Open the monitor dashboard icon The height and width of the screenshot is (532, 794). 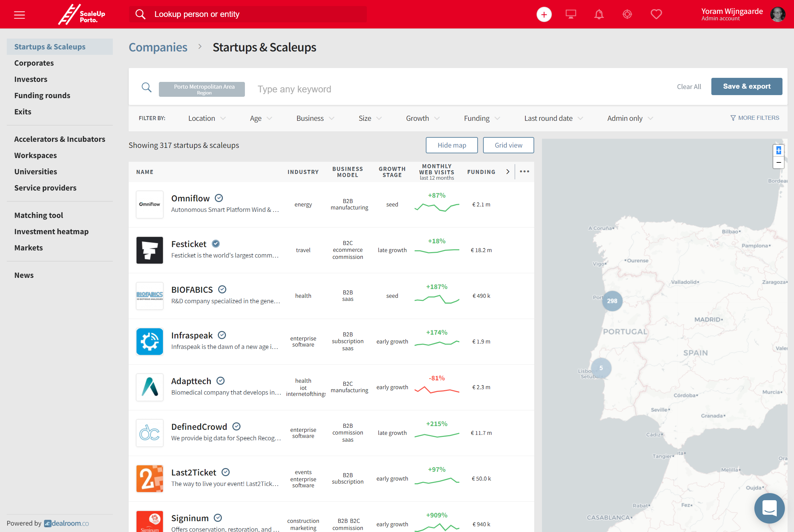pyautogui.click(x=570, y=14)
